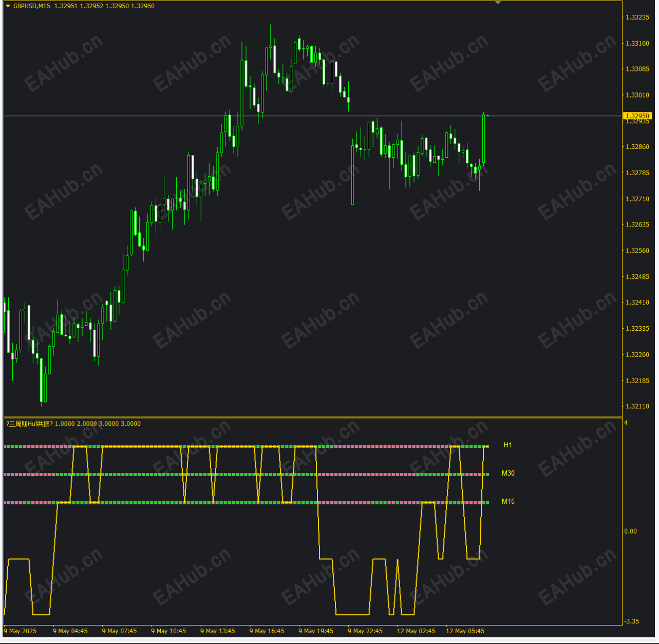The width and height of the screenshot is (659, 644).
Task: Click price scale value 1.32485
Action: coord(637,277)
